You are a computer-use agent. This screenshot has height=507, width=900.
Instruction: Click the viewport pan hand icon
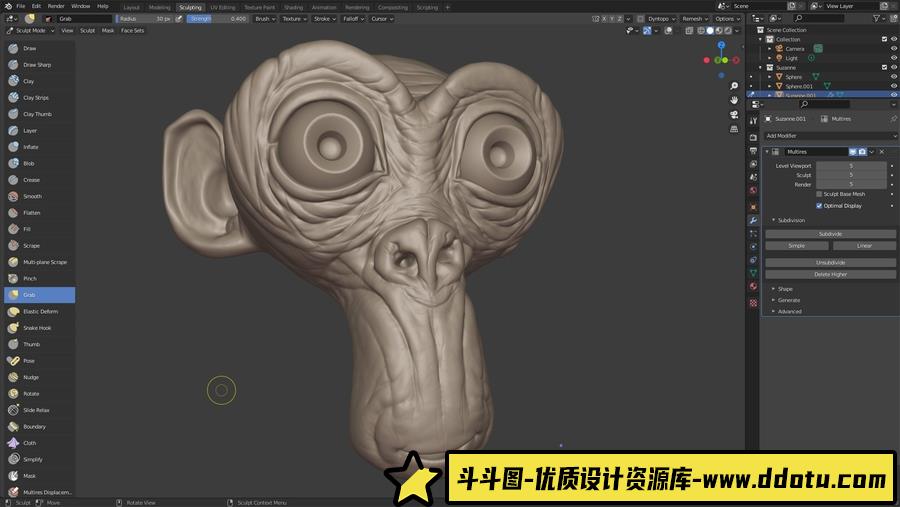734,100
